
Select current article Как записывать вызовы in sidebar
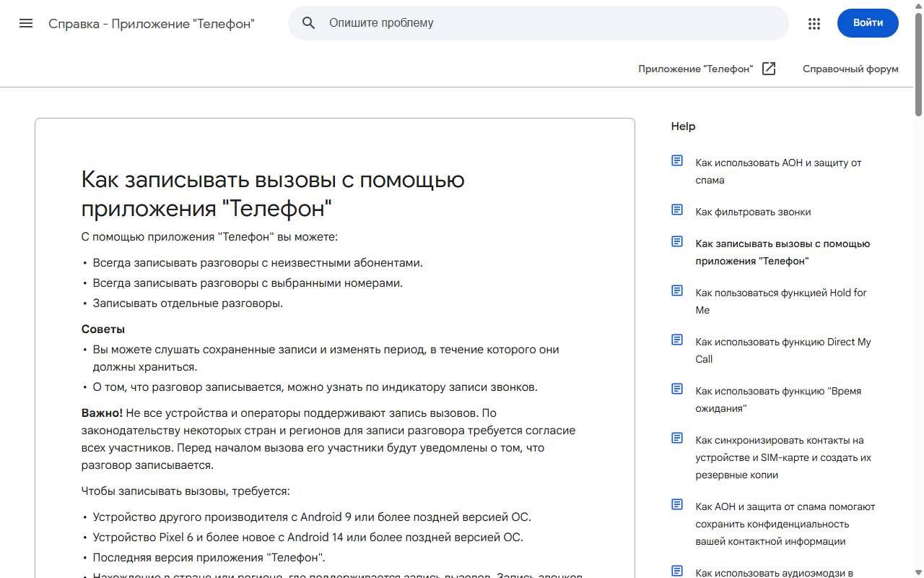(x=783, y=252)
